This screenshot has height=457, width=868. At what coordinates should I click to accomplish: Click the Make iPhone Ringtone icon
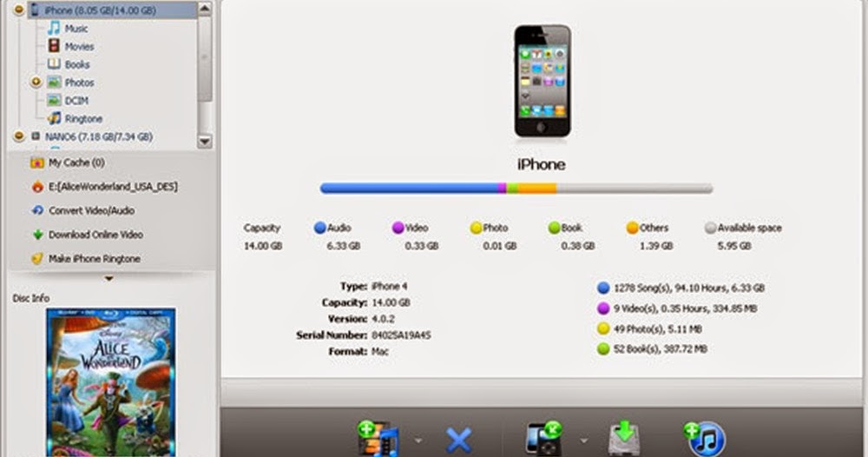pyautogui.click(x=37, y=259)
